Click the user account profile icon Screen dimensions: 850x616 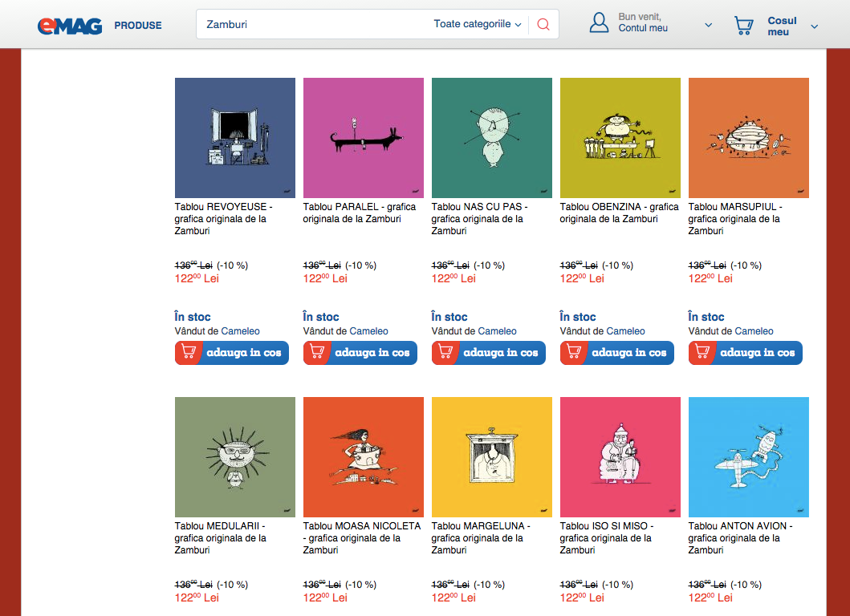coord(599,23)
